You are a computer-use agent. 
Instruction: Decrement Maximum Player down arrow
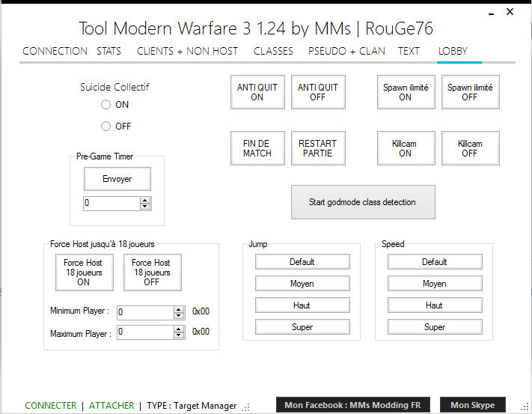click(179, 335)
